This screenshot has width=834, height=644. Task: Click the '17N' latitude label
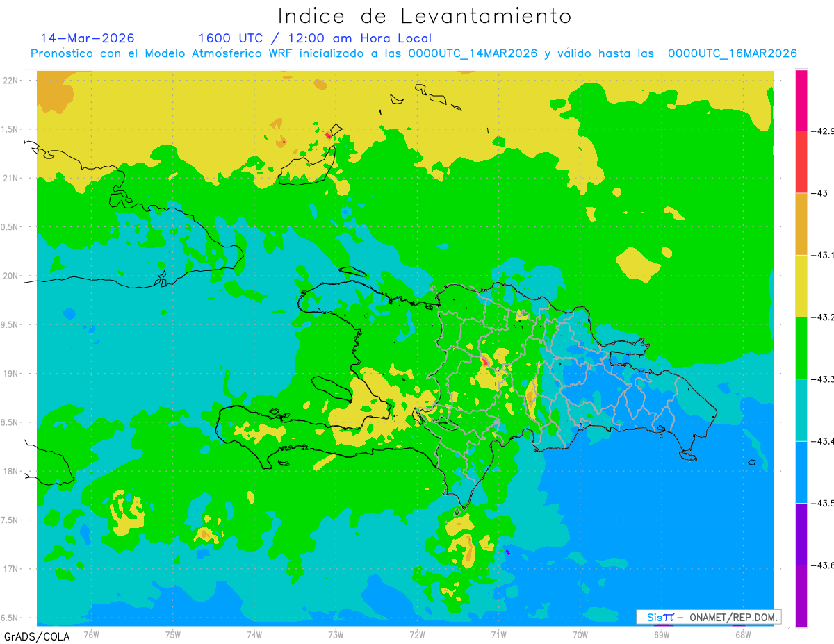click(11, 569)
